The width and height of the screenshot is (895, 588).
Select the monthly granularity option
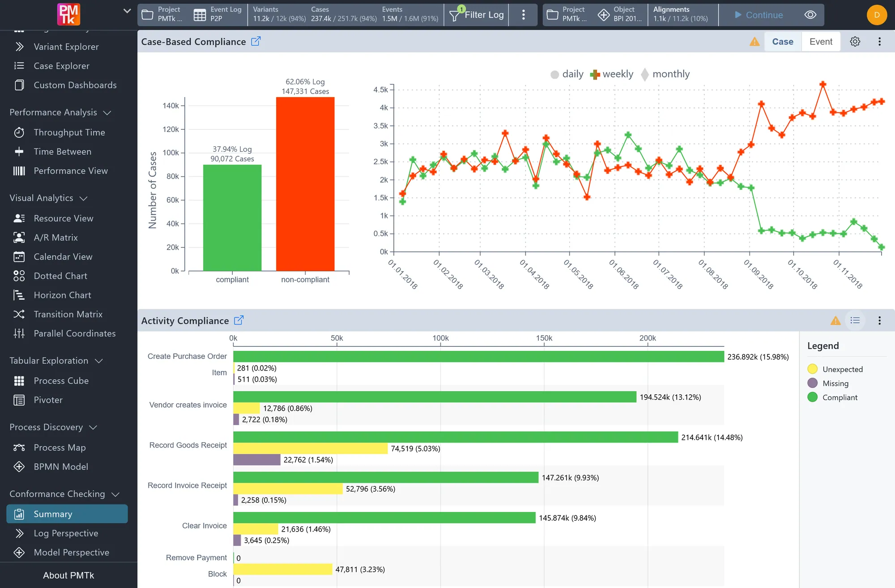coord(665,74)
